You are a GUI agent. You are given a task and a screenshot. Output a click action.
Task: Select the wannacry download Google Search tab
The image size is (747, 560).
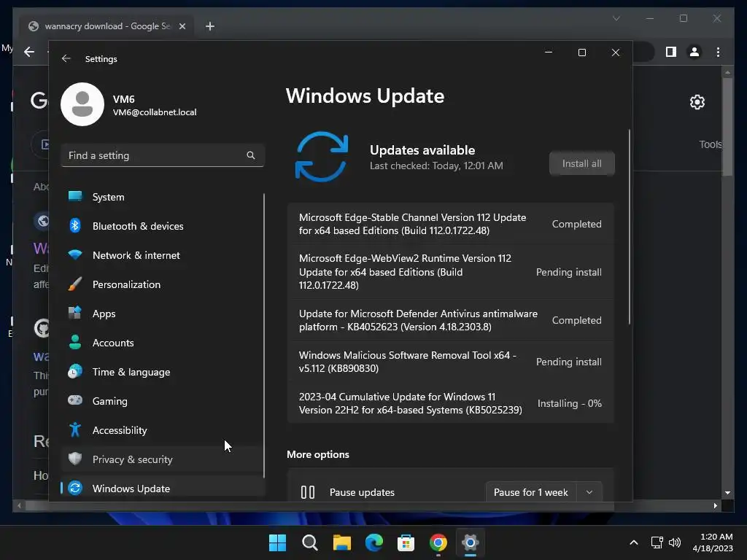tap(106, 26)
